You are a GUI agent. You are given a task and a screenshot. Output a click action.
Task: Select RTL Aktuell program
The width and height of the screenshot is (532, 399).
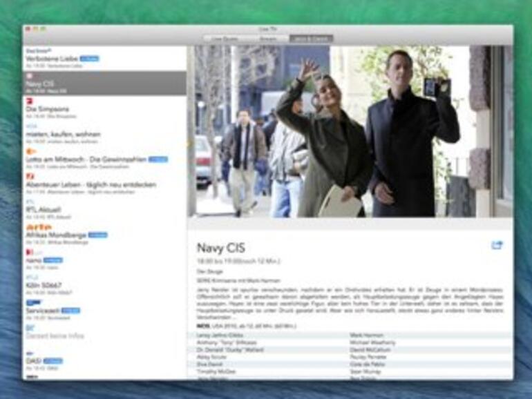pyautogui.click(x=104, y=209)
